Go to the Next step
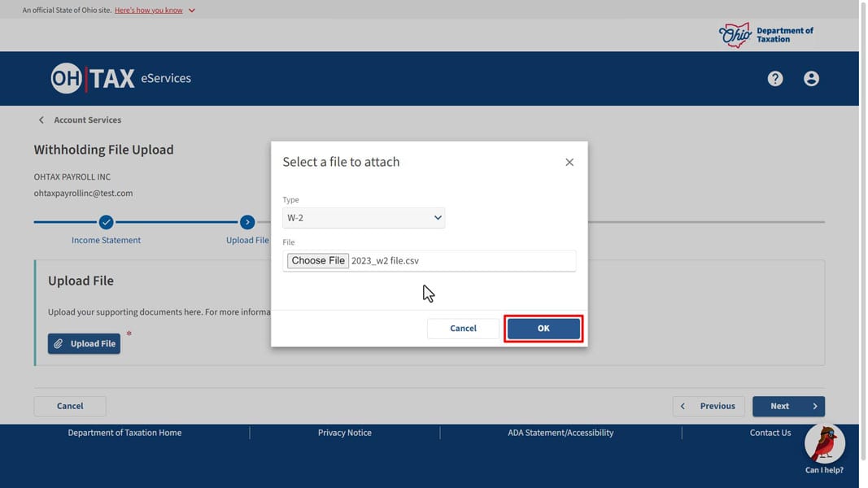This screenshot has width=868, height=488. 787,406
